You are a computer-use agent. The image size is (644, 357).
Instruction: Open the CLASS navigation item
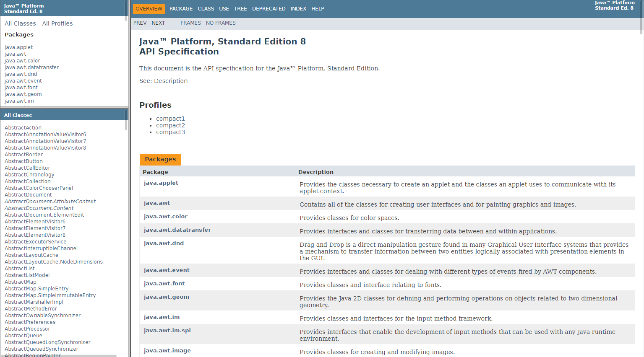pyautogui.click(x=206, y=9)
